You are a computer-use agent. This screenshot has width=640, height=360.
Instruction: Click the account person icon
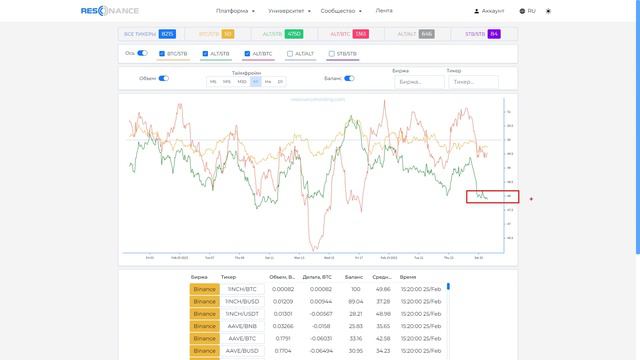[x=476, y=11]
